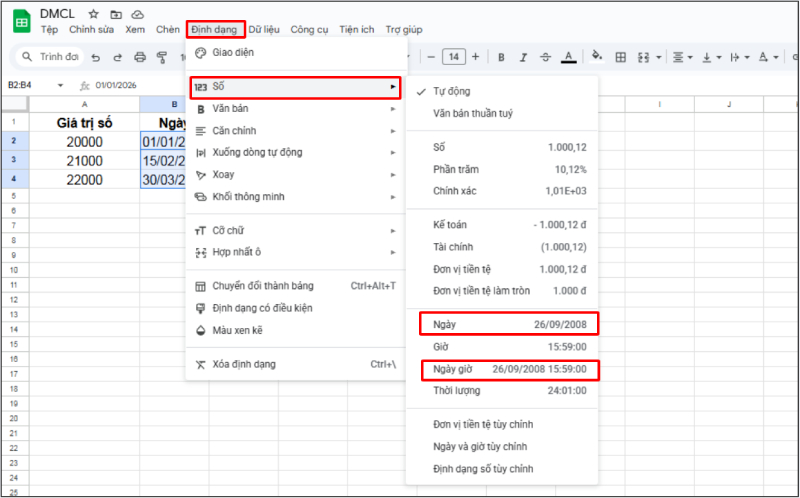
Task: Expand the Văn bản submenu
Action: coord(296,109)
